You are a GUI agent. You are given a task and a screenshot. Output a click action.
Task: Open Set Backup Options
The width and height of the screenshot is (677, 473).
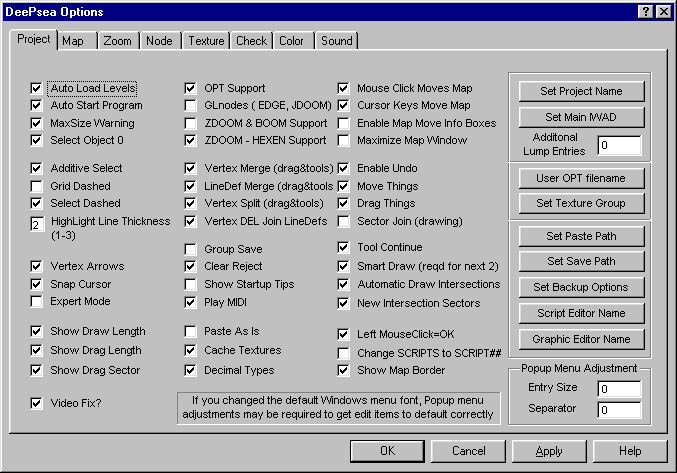click(x=581, y=287)
